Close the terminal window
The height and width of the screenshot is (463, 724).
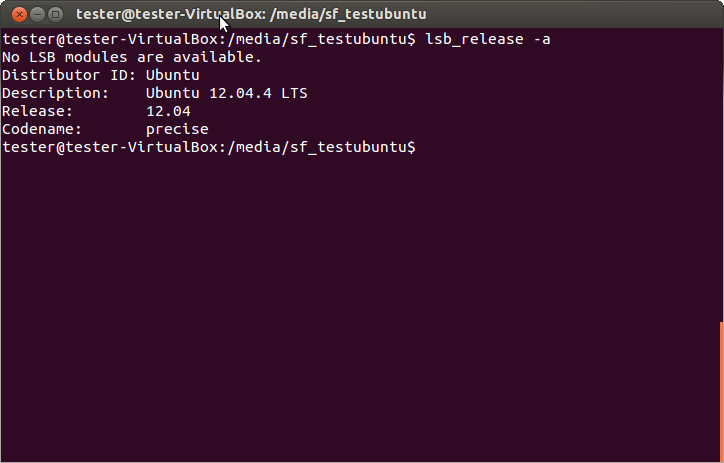(15, 14)
